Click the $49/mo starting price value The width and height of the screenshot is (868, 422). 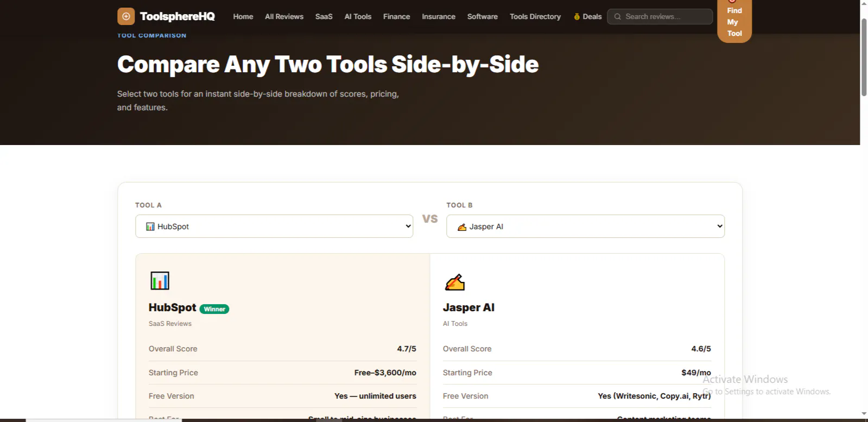pyautogui.click(x=696, y=373)
